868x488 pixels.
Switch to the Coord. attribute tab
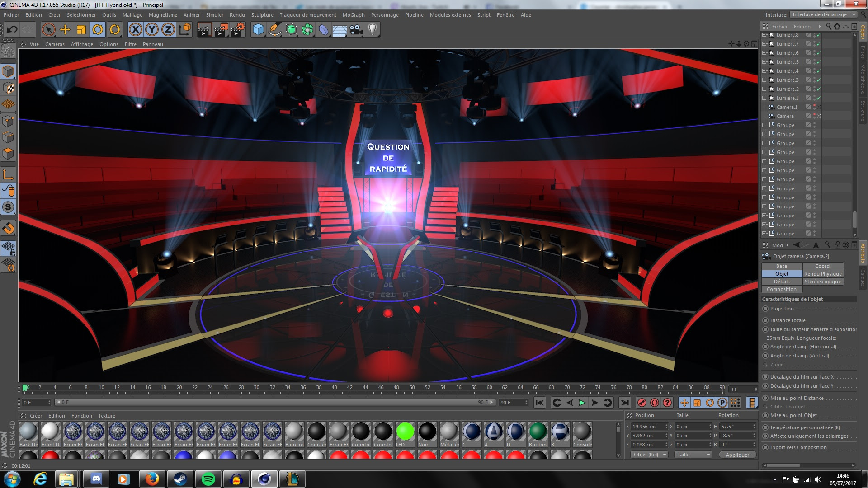click(x=823, y=266)
